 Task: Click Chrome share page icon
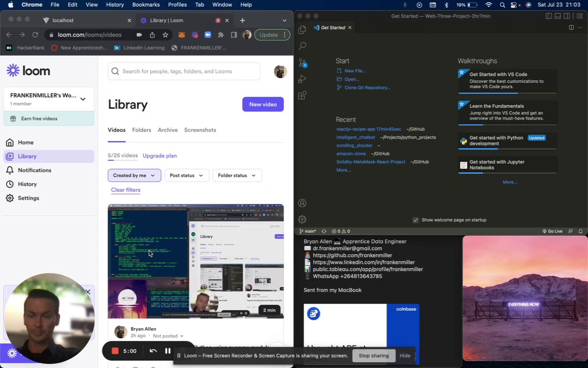[152, 35]
